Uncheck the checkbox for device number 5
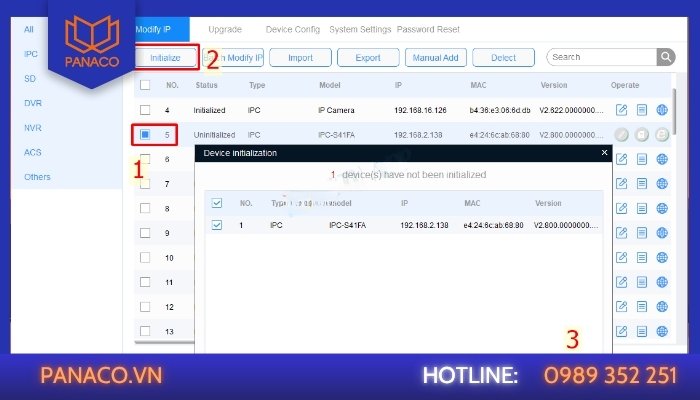The width and height of the screenshot is (700, 400). [145, 134]
